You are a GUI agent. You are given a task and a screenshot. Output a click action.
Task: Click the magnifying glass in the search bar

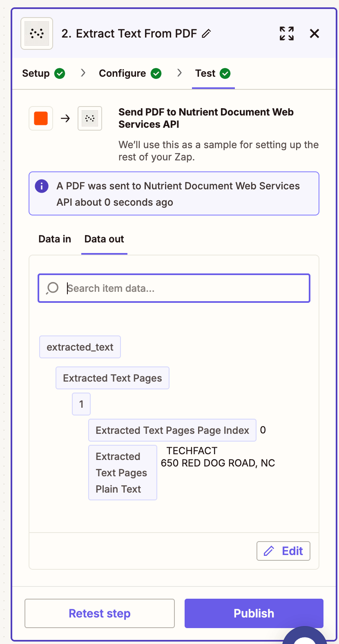tap(51, 288)
